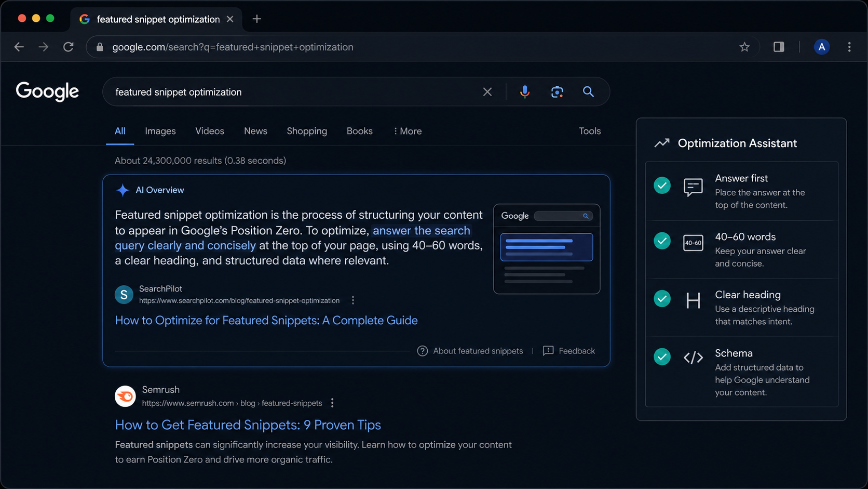Screen dimensions: 868x489
Task: Click the Semrush site name
Action: 161,390
